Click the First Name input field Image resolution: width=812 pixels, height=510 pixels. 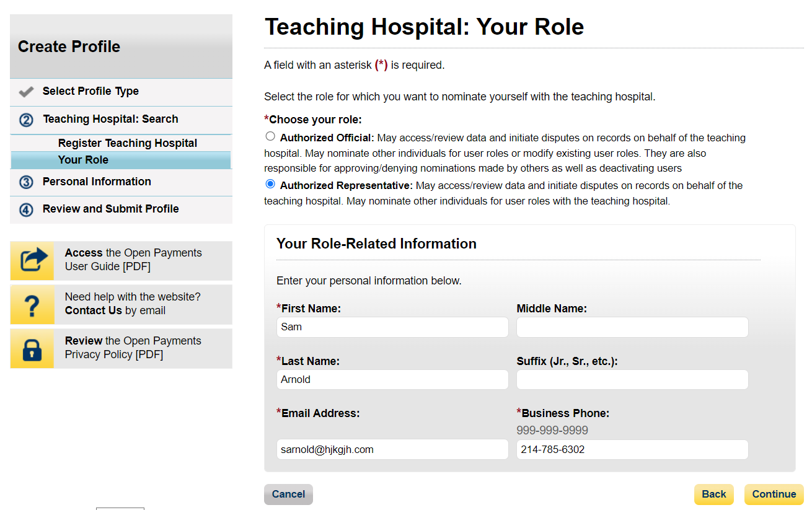coord(392,327)
